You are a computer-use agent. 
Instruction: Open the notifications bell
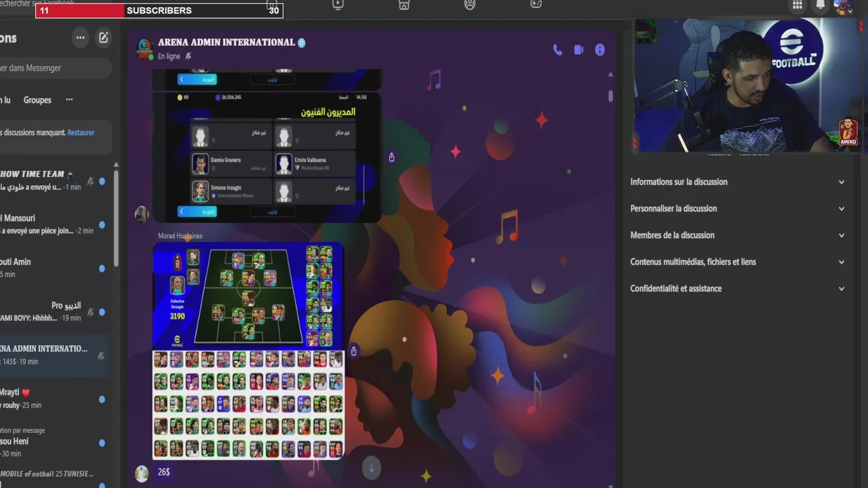[x=820, y=5]
